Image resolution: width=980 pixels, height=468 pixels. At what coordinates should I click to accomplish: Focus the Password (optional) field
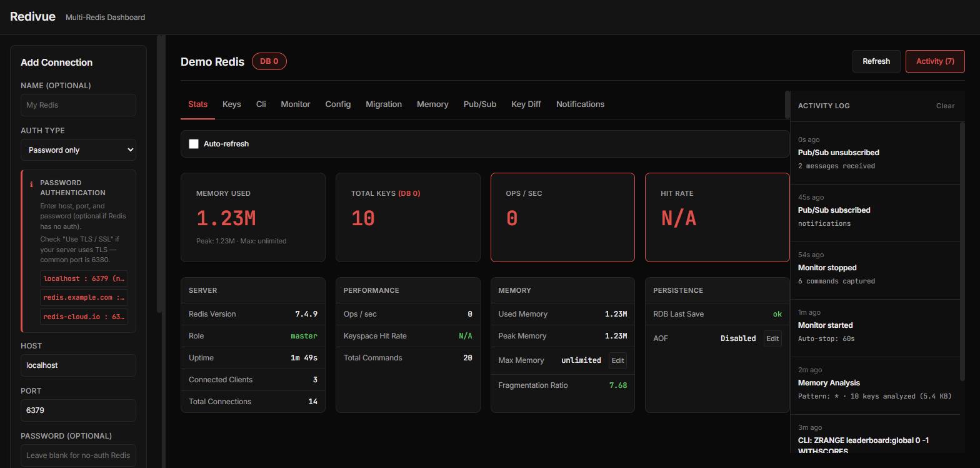click(78, 455)
